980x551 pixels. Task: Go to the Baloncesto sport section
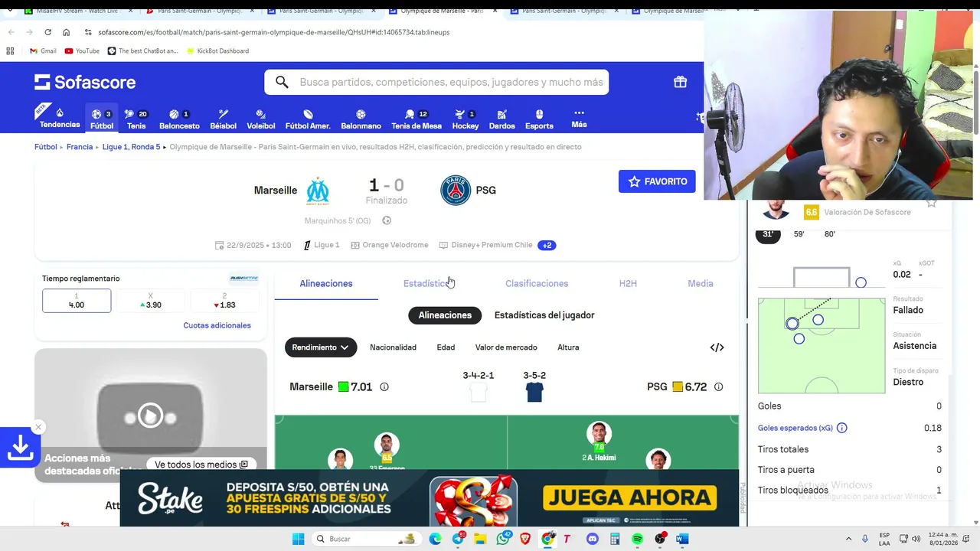(179, 119)
